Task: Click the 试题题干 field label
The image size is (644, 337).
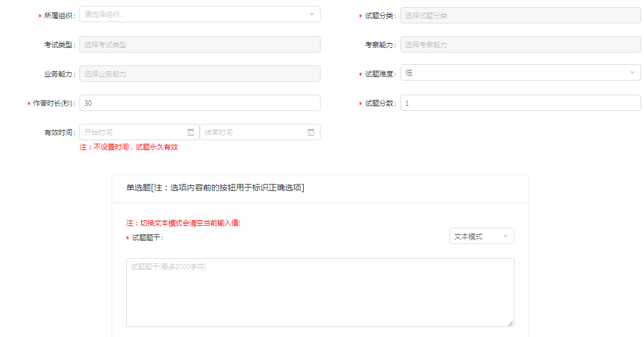Action: [x=147, y=238]
